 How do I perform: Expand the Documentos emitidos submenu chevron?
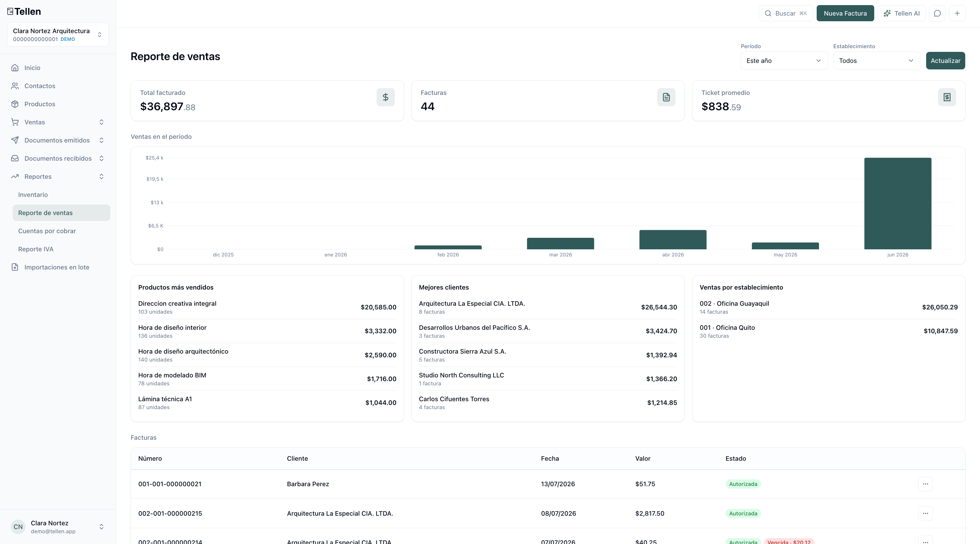[x=101, y=140]
